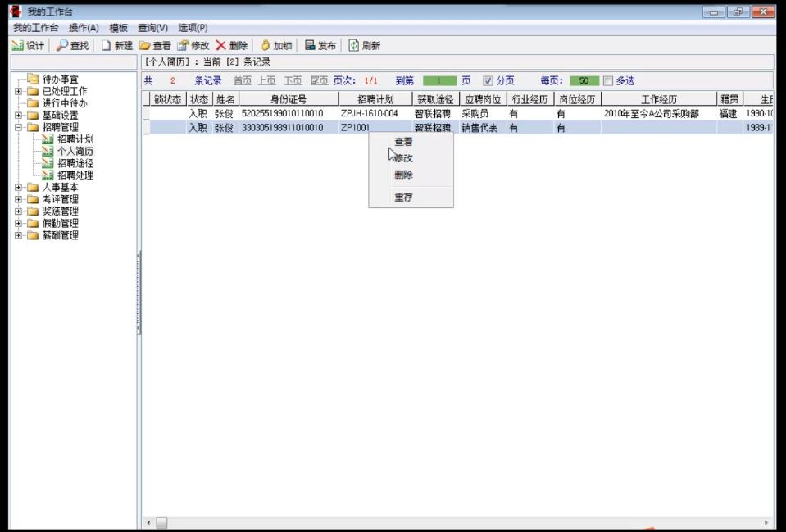Select 个人简历 tree node

click(x=75, y=152)
